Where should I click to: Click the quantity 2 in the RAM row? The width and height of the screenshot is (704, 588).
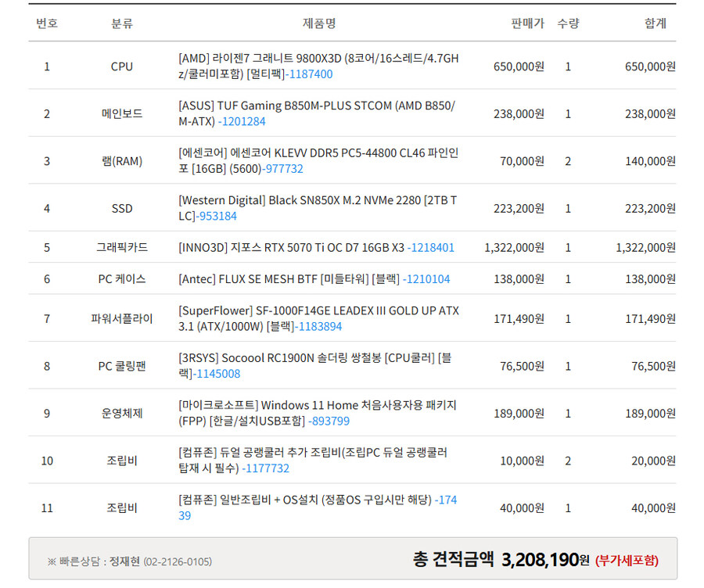tap(568, 161)
